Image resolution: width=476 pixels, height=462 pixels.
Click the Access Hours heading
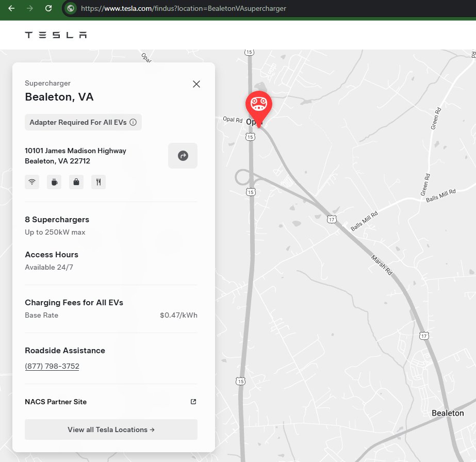(52, 254)
